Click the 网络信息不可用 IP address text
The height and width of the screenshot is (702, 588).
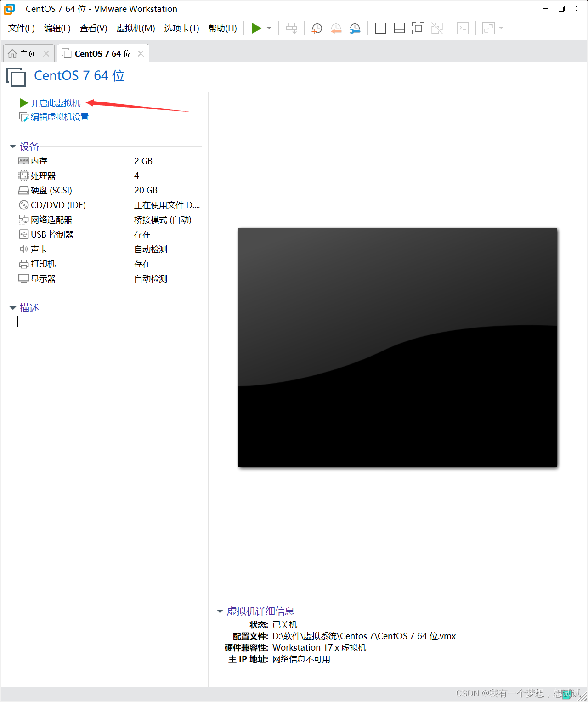pyautogui.click(x=301, y=659)
